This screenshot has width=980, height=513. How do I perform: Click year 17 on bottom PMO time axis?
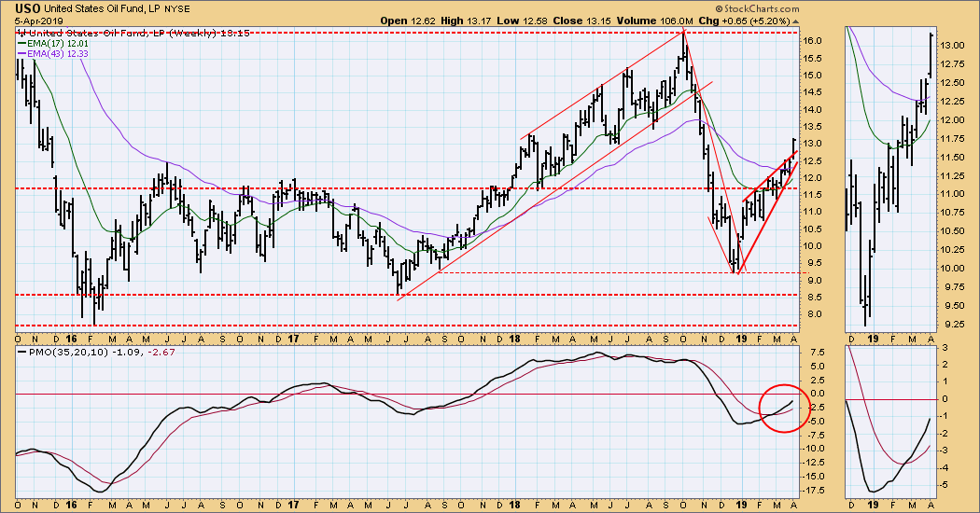click(294, 505)
